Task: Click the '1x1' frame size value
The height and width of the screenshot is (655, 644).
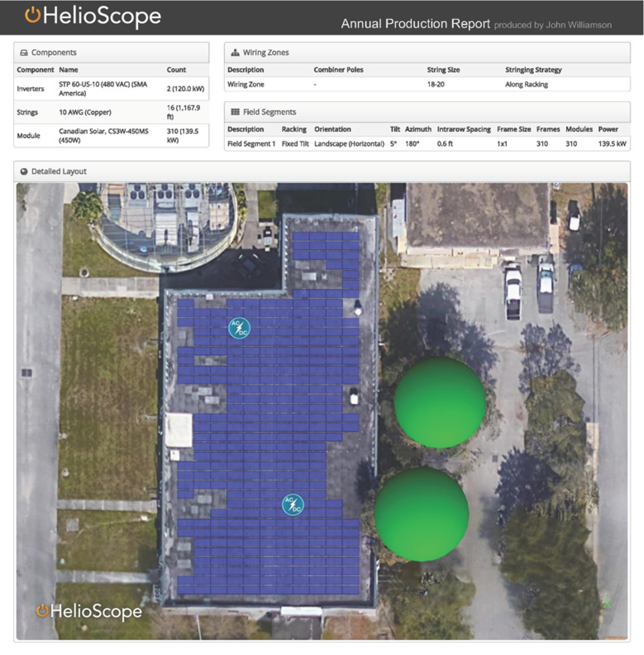Action: [502, 144]
